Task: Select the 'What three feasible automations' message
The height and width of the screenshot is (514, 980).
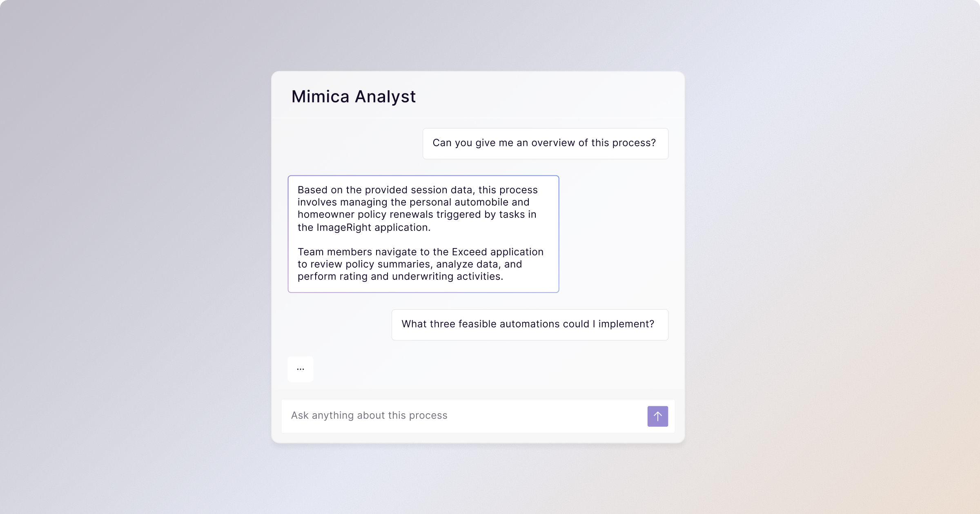Action: point(530,325)
